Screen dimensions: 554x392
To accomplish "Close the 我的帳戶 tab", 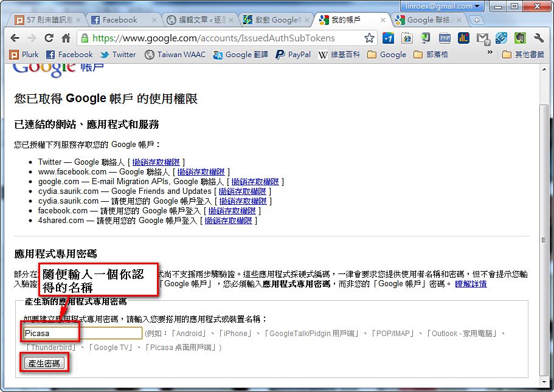I will (383, 20).
